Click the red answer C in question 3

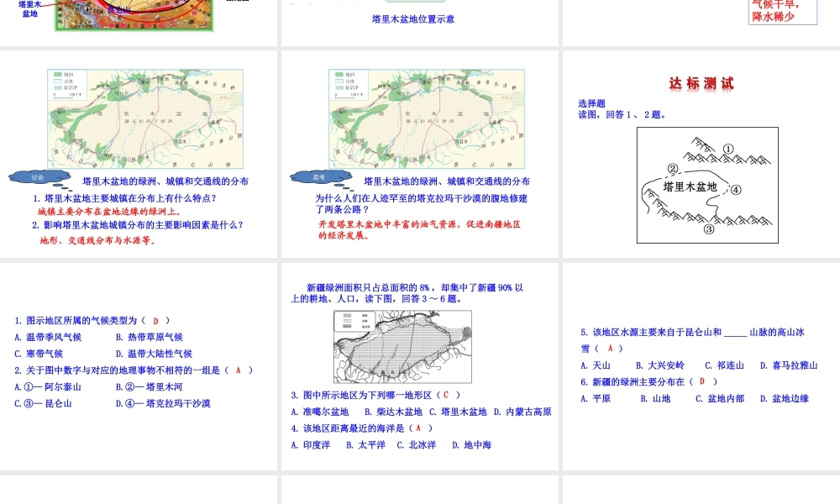pyautogui.click(x=446, y=396)
